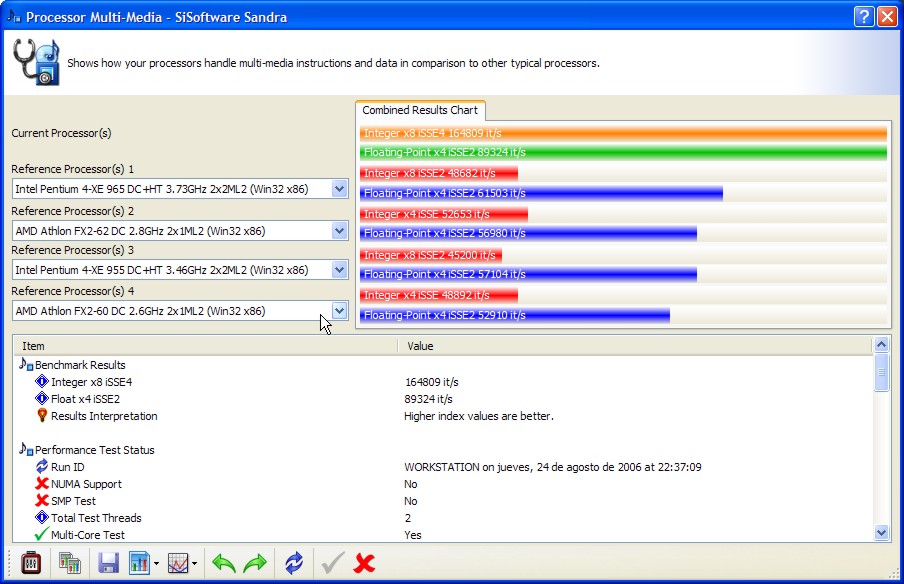
Task: Click the blue Floating-Point 56980 bar
Action: pos(528,233)
